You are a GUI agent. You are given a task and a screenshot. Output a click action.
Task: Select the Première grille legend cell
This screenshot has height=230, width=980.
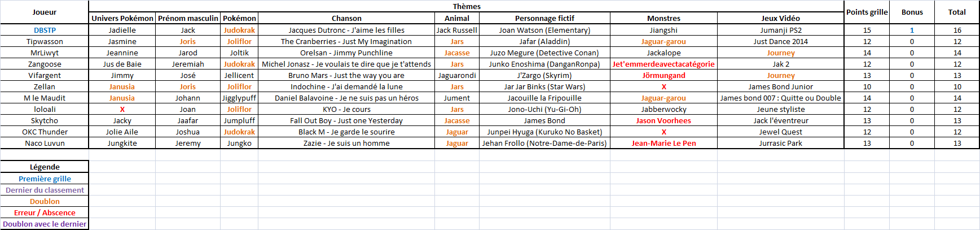45,179
